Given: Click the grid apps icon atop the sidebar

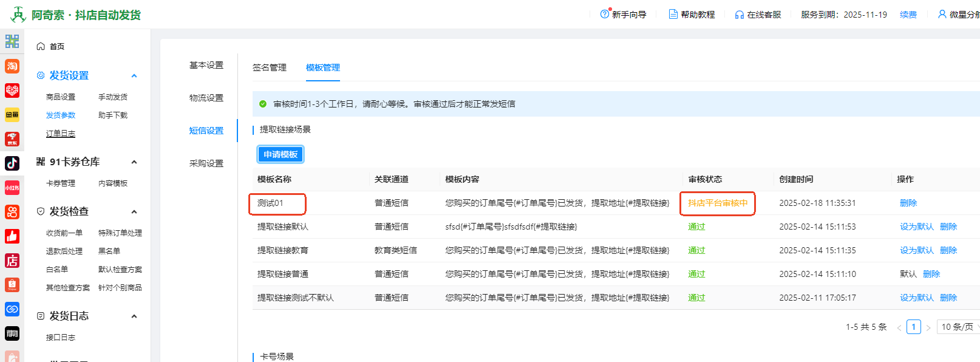Looking at the screenshot, I should 12,41.
